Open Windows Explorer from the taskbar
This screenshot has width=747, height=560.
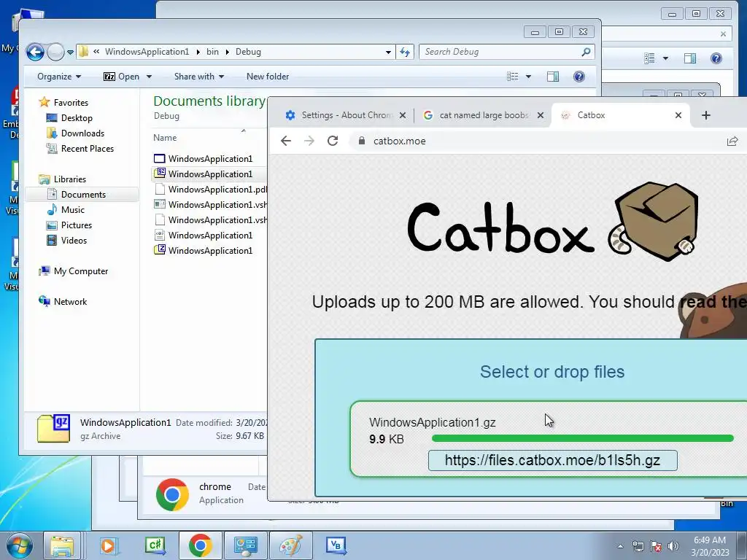(x=62, y=545)
